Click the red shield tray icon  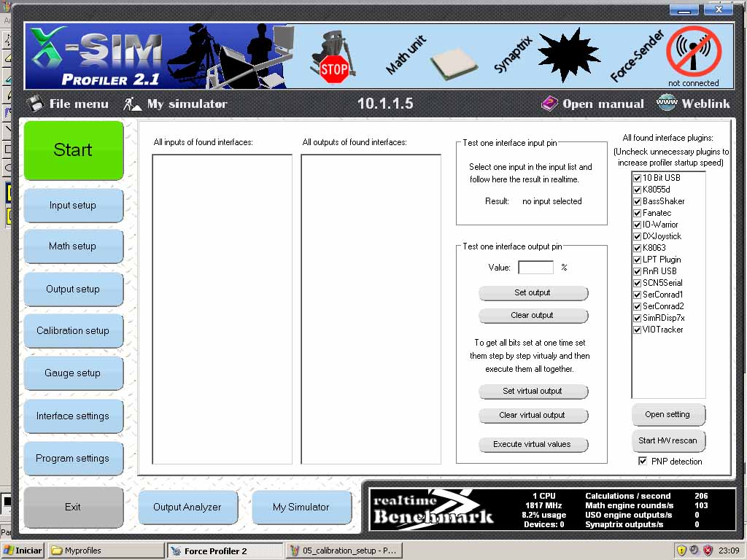pyautogui.click(x=708, y=551)
